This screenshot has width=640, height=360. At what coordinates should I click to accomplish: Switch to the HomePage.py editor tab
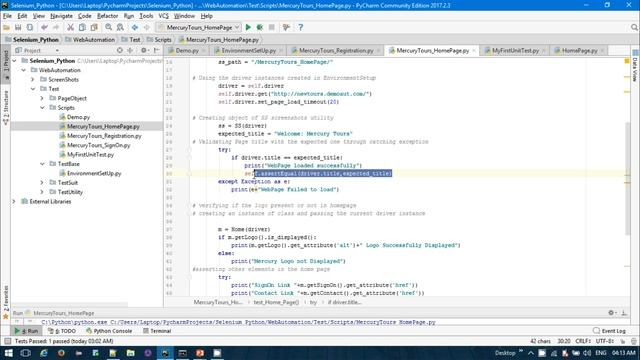coord(579,51)
